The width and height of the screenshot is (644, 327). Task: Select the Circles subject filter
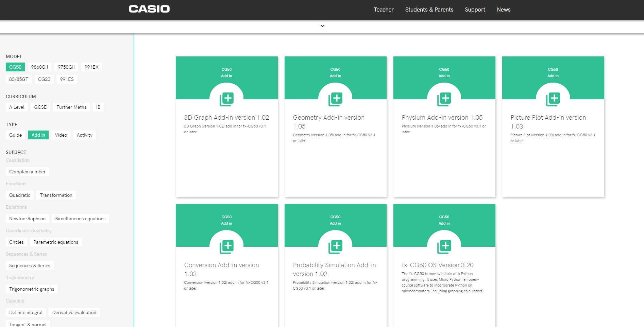(16, 242)
